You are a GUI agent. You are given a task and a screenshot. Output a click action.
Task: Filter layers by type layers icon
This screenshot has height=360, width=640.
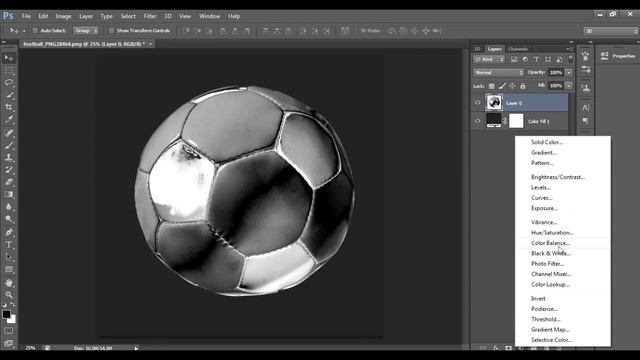536,60
